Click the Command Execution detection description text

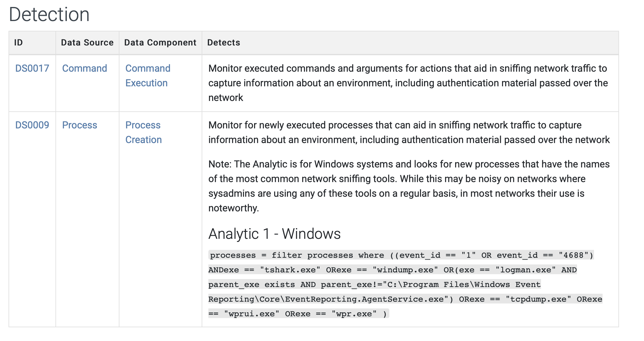408,83
